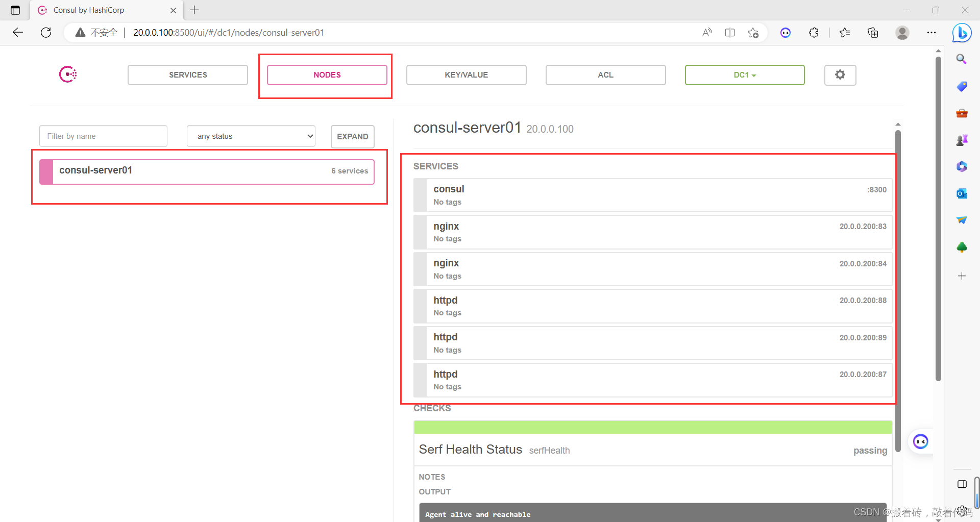
Task: Open favorites list icon
Action: (x=845, y=33)
